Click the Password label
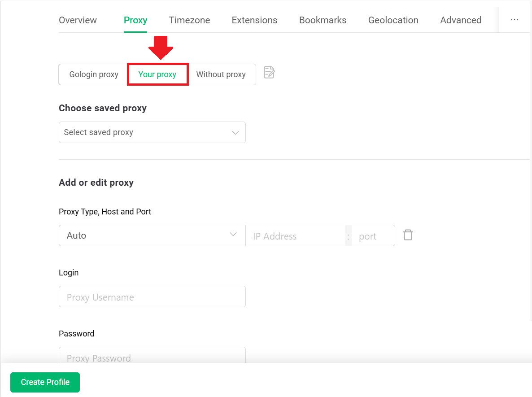Image resolution: width=532 pixels, height=397 pixels. 76,334
